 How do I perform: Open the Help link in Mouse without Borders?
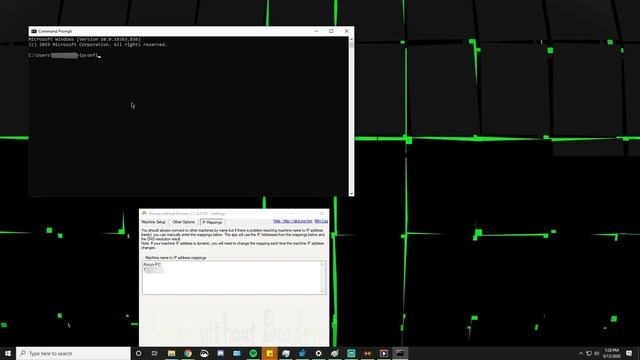pyautogui.click(x=292, y=221)
